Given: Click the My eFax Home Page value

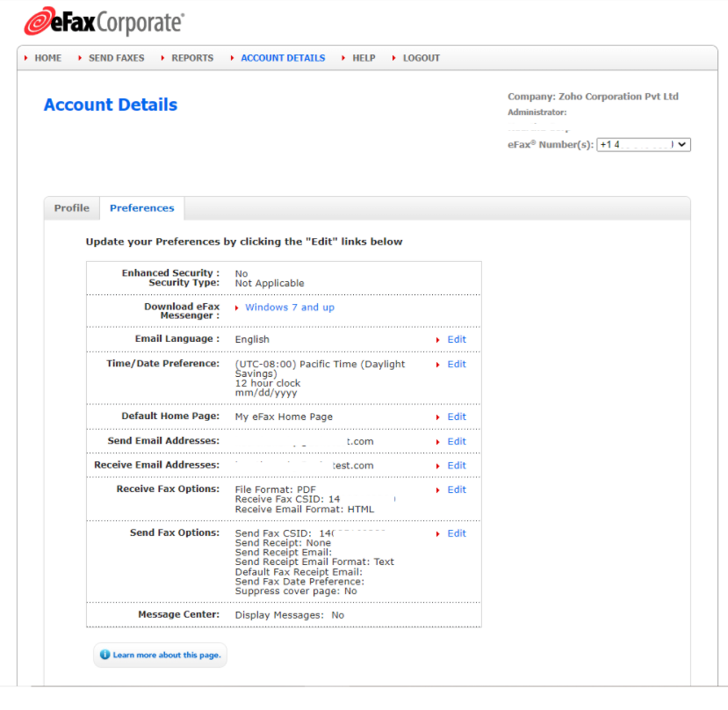Looking at the screenshot, I should (284, 417).
